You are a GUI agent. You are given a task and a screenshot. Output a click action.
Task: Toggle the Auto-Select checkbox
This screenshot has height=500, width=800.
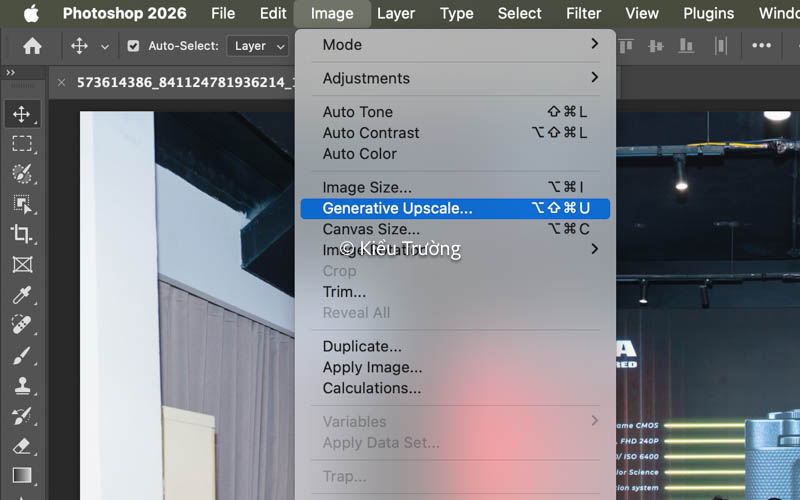[x=133, y=46]
